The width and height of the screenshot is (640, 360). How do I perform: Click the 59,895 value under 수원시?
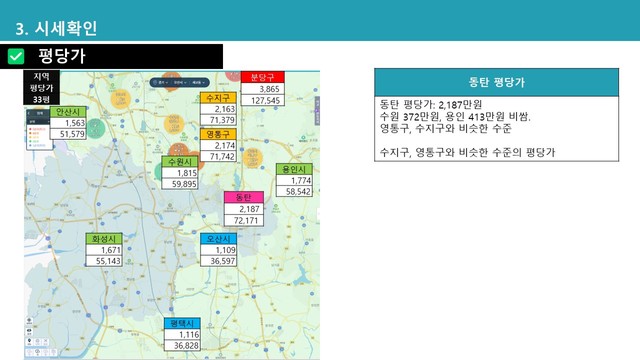[x=180, y=184]
